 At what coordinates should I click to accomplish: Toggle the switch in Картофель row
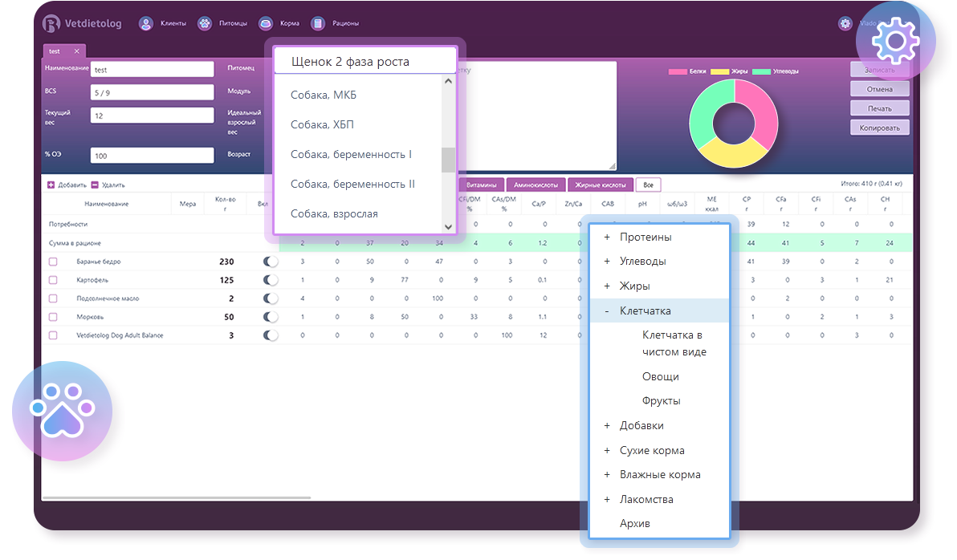271,279
